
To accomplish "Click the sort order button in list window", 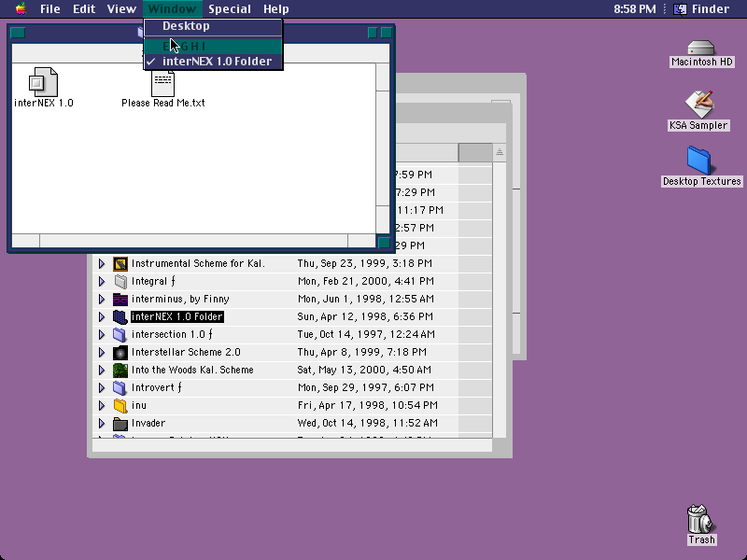I will (x=500, y=152).
